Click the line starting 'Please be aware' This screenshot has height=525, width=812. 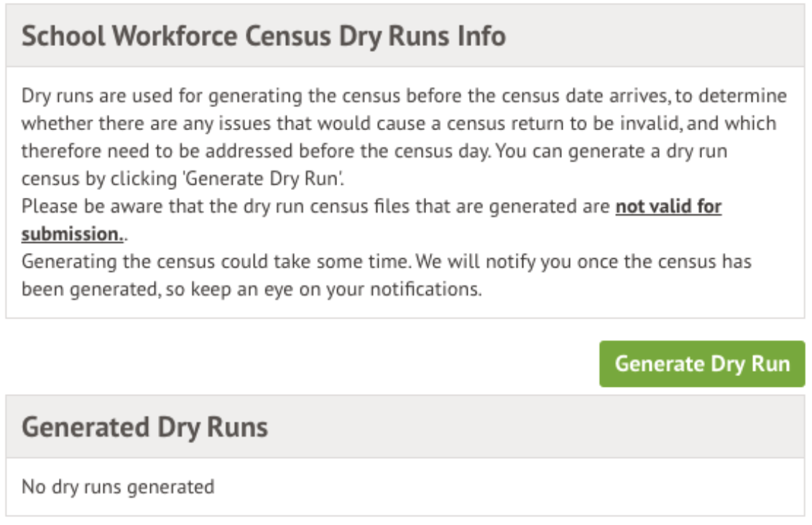316,207
